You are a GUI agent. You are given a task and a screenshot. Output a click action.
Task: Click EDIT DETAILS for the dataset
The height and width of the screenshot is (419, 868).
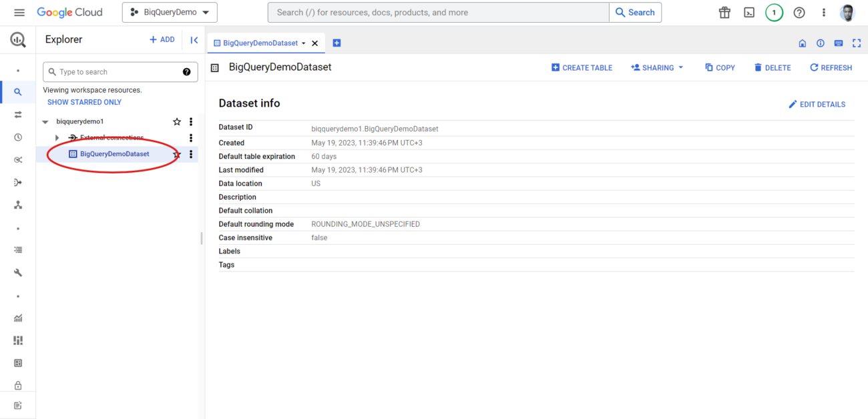tap(817, 104)
